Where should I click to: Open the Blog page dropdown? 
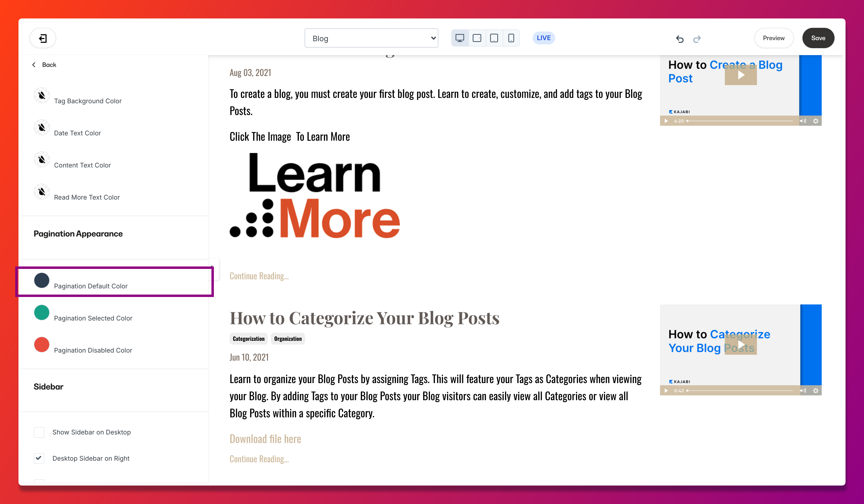point(371,38)
